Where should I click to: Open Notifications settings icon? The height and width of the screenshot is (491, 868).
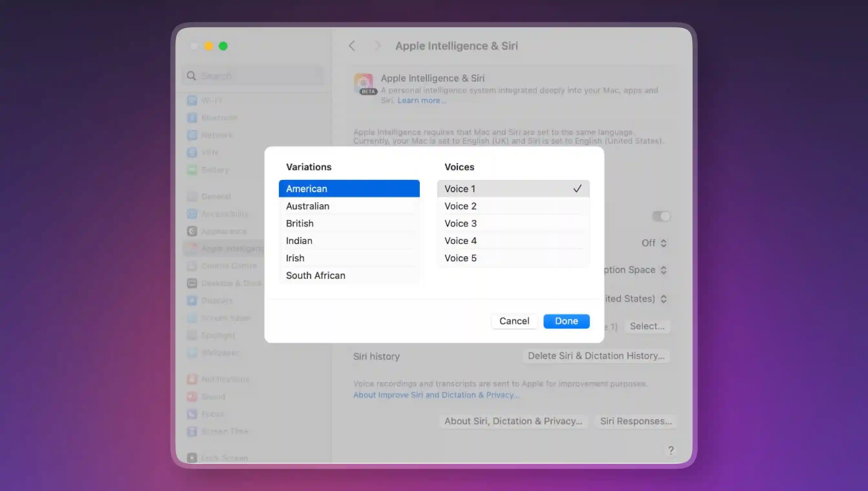tap(192, 379)
